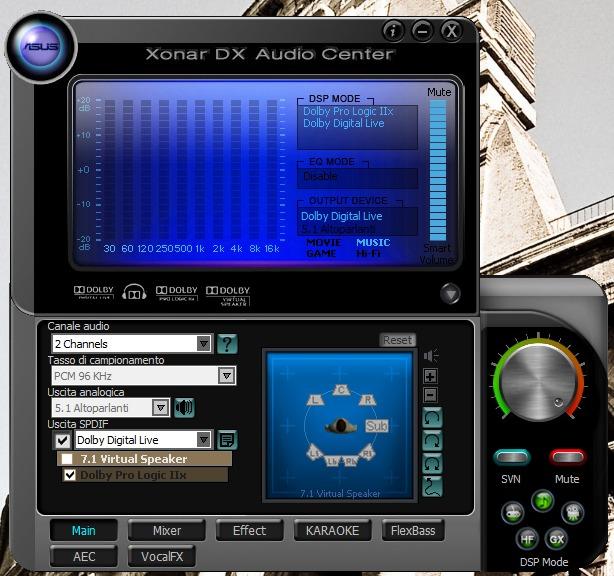Click the double-arrow rotate speakers icon
Image resolution: width=614 pixels, height=576 pixels.
(x=433, y=463)
